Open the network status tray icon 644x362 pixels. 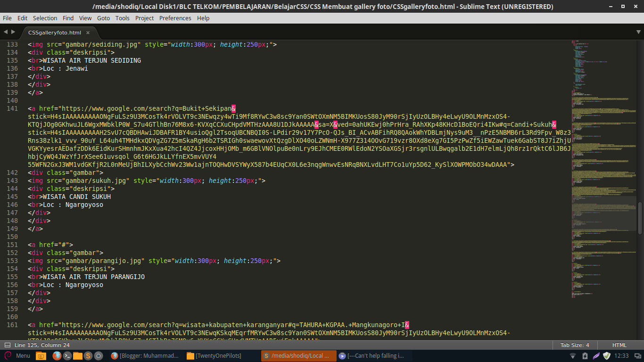pos(572,355)
